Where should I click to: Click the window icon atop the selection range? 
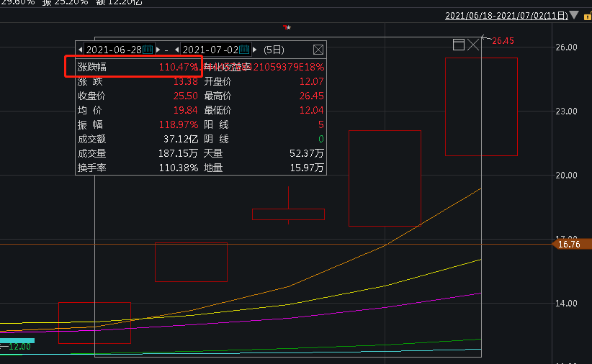458,45
